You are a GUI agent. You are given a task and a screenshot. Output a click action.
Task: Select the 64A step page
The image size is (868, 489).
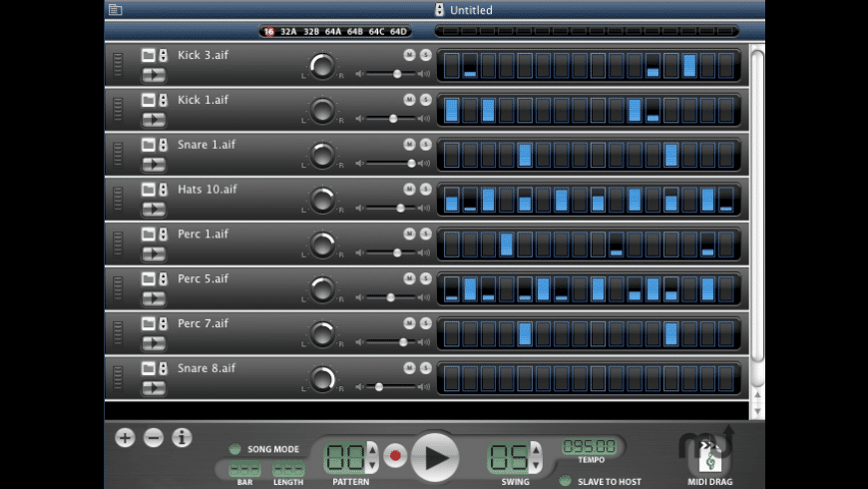[x=332, y=32]
